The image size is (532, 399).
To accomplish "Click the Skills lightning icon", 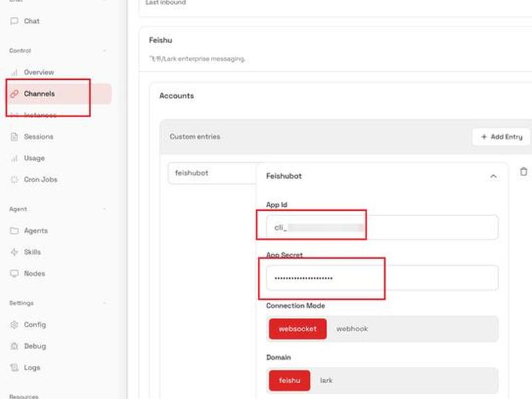I will [14, 252].
